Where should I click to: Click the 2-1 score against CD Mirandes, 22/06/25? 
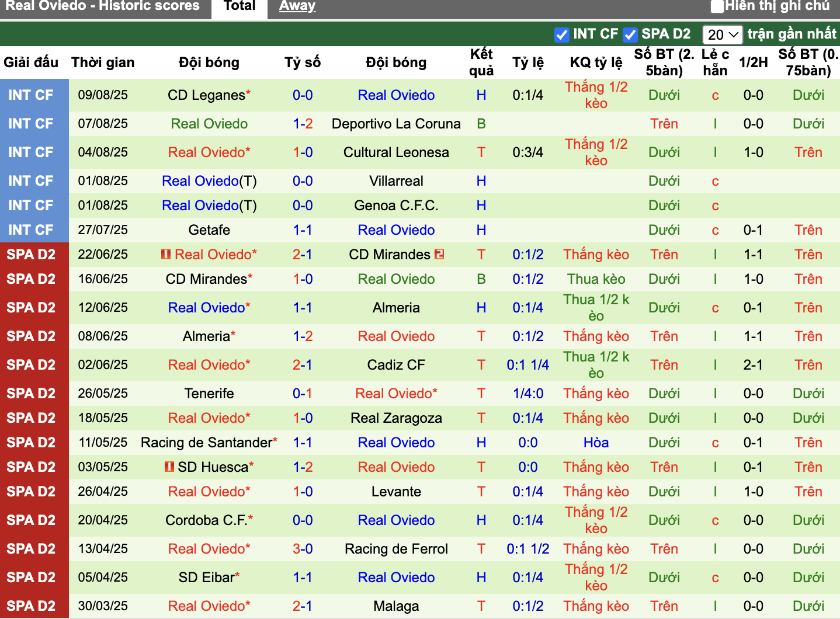pyautogui.click(x=303, y=255)
